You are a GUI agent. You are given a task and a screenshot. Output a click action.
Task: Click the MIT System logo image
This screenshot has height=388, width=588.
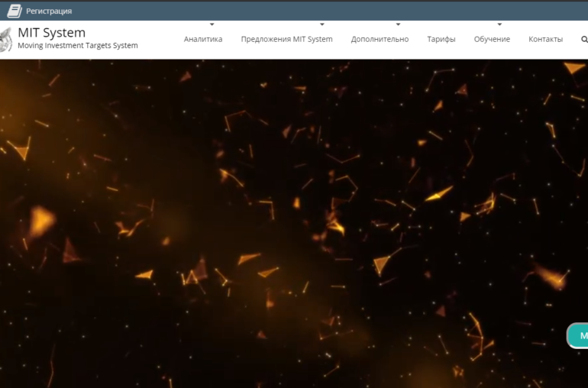[x=6, y=38]
